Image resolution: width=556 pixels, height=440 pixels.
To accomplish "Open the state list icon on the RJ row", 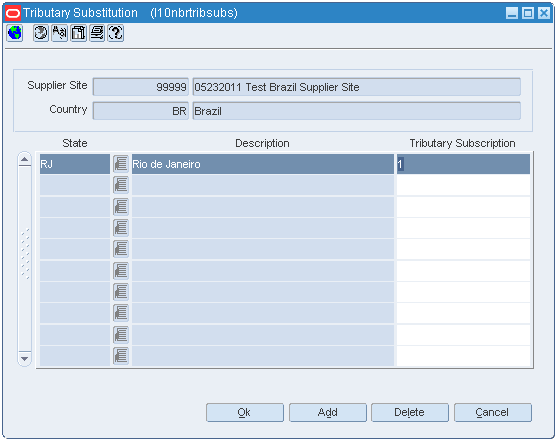I will 121,164.
